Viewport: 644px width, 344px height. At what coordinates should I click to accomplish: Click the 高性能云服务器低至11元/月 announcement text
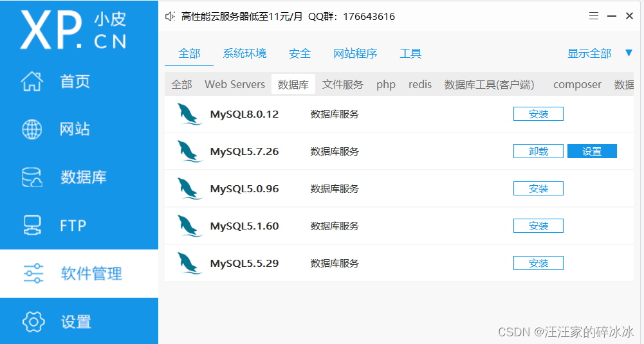point(242,17)
